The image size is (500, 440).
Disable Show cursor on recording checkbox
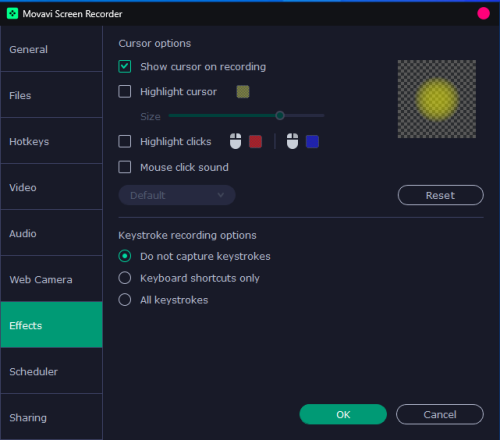pos(125,66)
